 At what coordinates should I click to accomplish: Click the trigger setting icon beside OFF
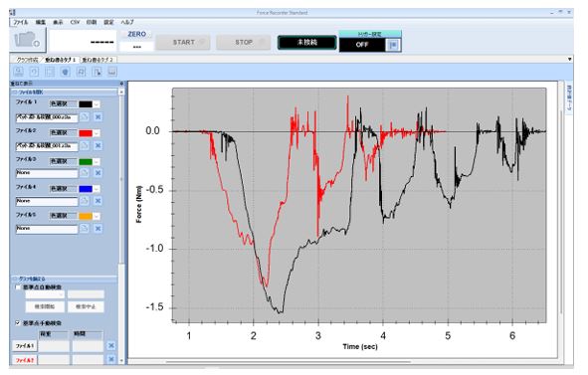click(393, 45)
